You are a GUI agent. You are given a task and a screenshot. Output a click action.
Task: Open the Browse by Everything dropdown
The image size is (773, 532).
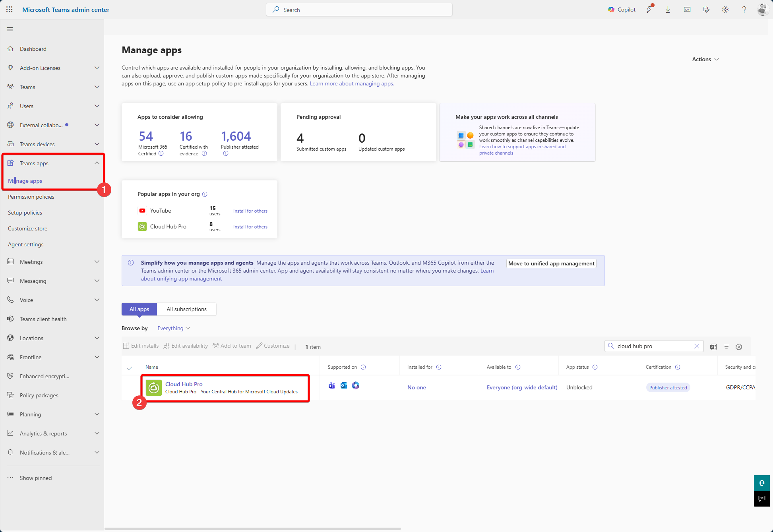click(x=174, y=328)
